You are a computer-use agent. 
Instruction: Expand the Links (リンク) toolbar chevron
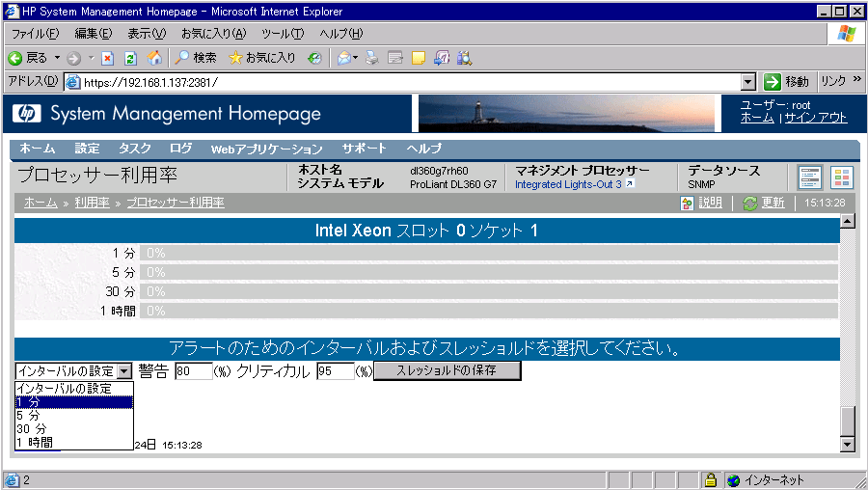point(857,80)
